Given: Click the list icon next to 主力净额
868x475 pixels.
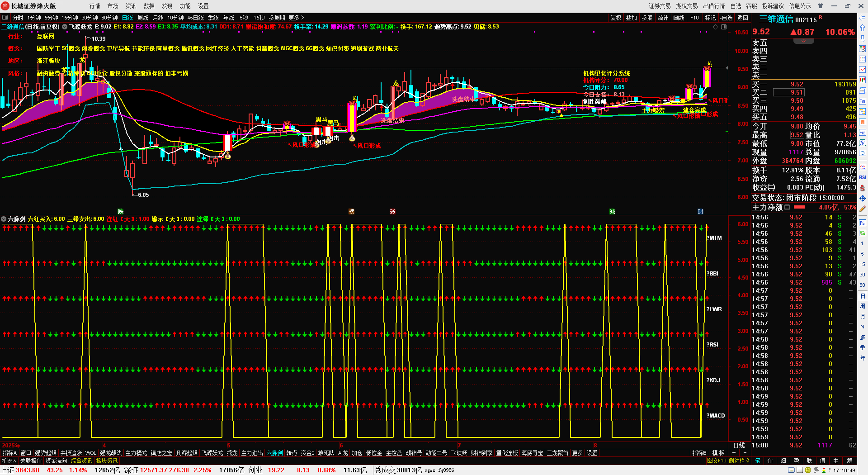Looking at the screenshot, I should [787, 207].
